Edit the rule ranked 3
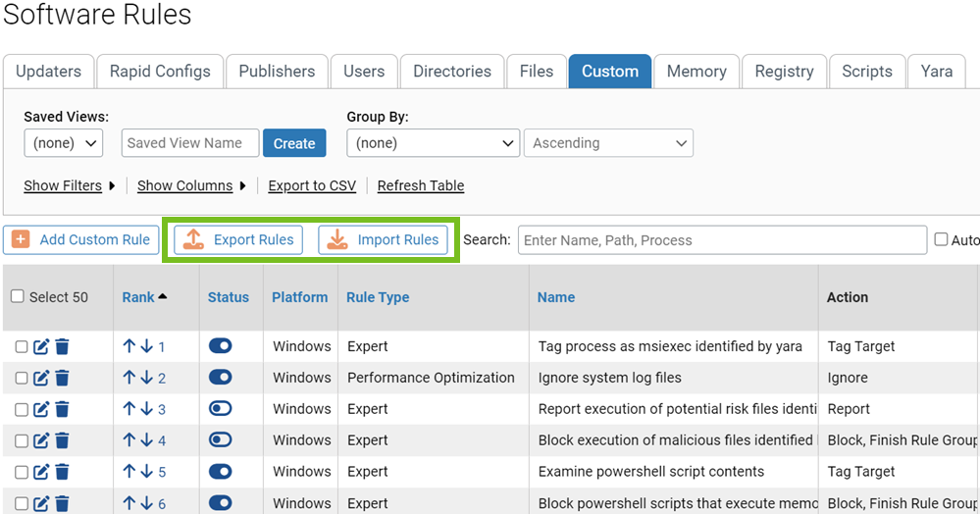Image resolution: width=980 pixels, height=514 pixels. pos(41,409)
